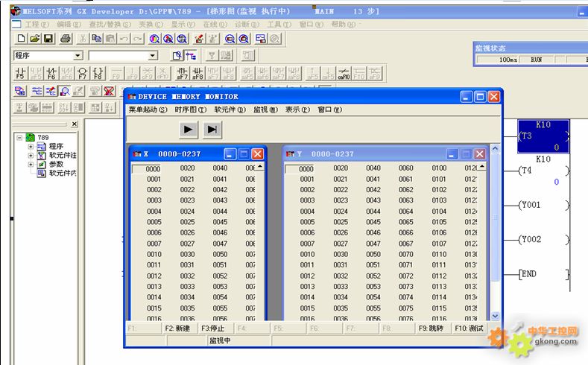The height and width of the screenshot is (365, 588).
Task: Close the project tree panel with its X
Action: click(x=75, y=124)
